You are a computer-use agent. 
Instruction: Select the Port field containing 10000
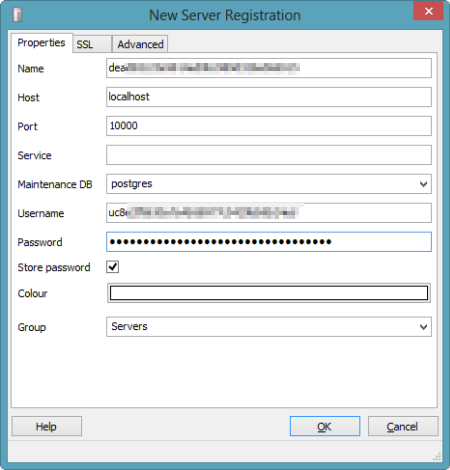[269, 126]
